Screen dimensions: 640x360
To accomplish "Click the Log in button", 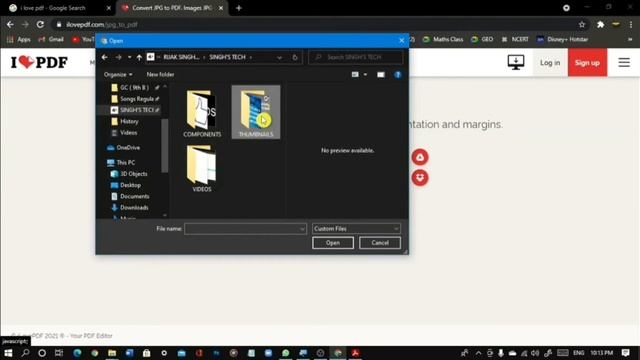I will coord(550,62).
